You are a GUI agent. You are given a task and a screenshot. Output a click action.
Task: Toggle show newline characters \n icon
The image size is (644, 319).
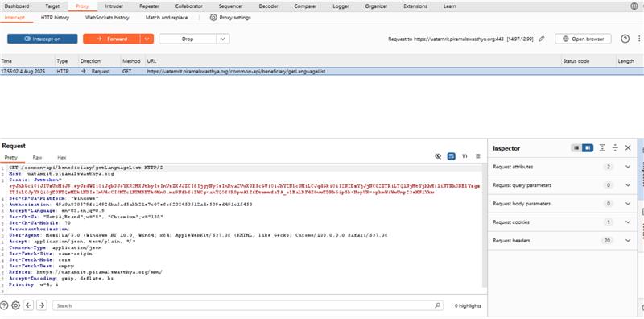(465, 156)
